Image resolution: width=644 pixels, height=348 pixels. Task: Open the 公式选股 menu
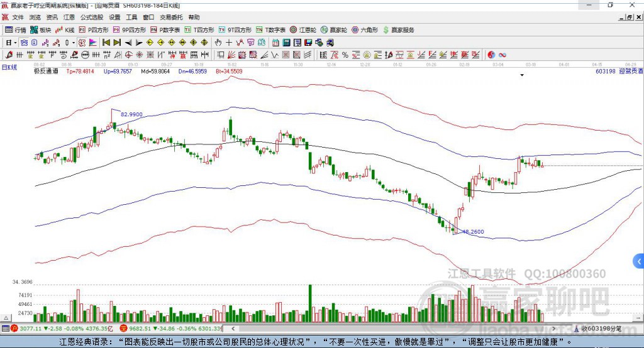pyautogui.click(x=92, y=17)
